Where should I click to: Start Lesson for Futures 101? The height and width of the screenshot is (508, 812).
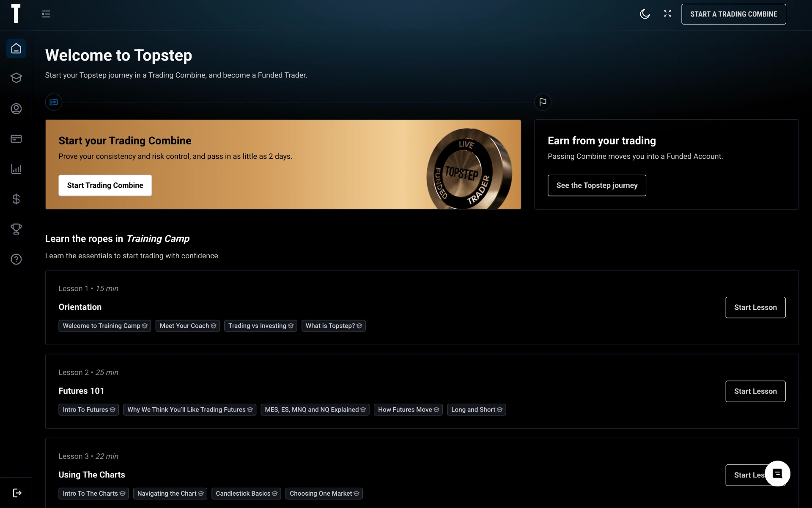point(755,391)
